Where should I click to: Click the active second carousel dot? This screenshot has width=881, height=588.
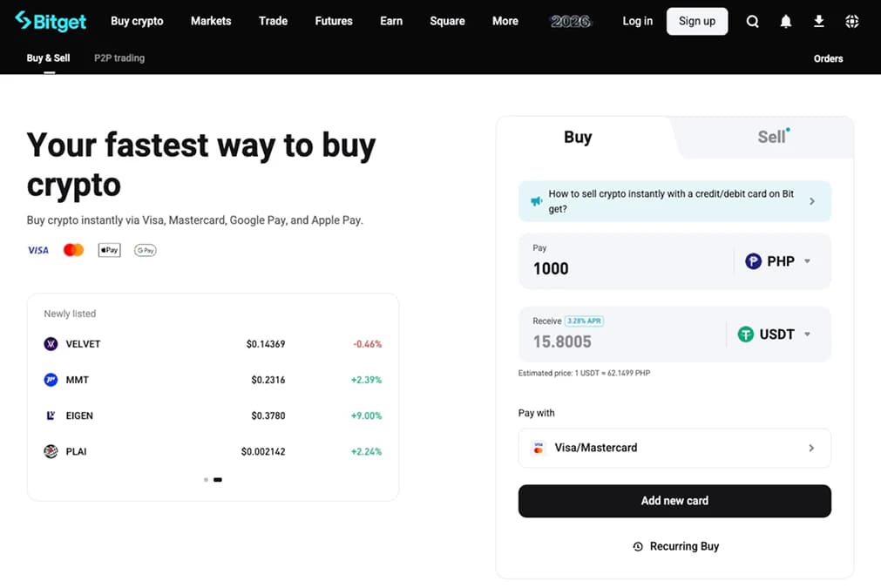[x=218, y=480]
